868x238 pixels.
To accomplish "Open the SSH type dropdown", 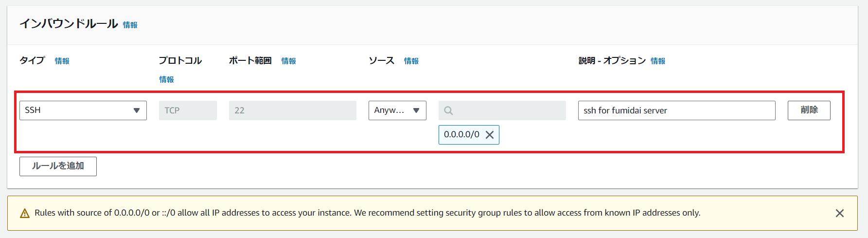I will coord(83,110).
